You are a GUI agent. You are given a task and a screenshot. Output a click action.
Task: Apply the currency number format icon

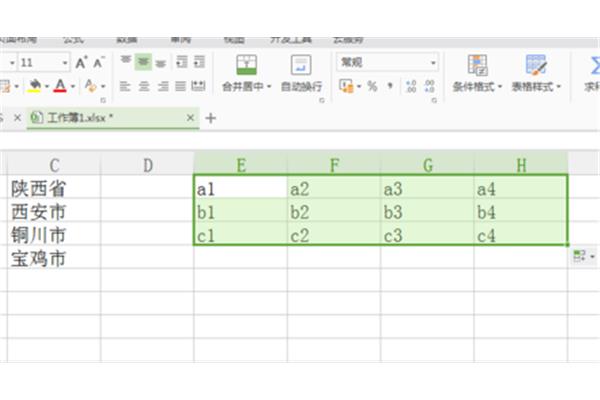pos(346,86)
